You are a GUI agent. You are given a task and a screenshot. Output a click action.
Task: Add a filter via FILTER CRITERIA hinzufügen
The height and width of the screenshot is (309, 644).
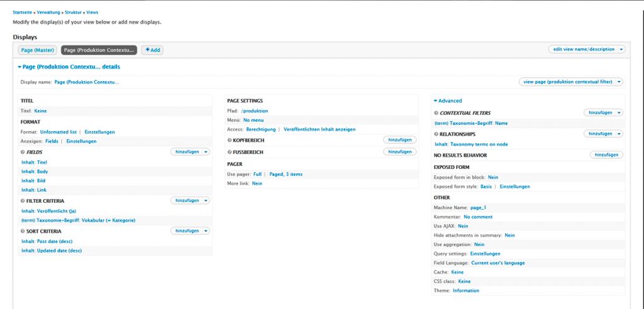pyautogui.click(x=187, y=201)
